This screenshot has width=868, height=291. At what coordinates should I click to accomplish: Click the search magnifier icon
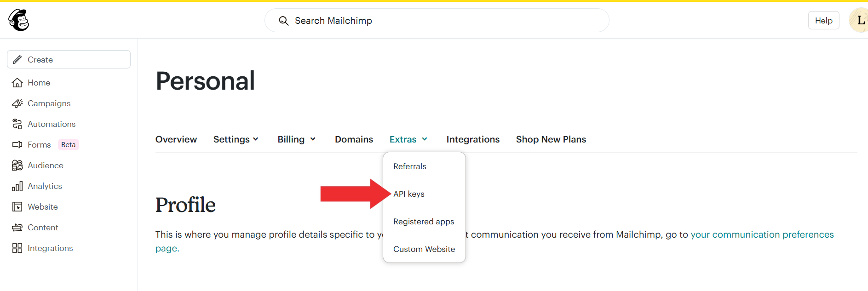pyautogui.click(x=284, y=21)
